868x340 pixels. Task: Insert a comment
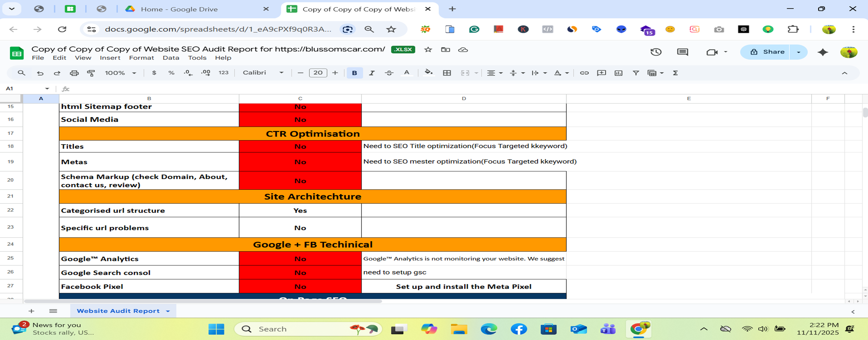(x=601, y=73)
